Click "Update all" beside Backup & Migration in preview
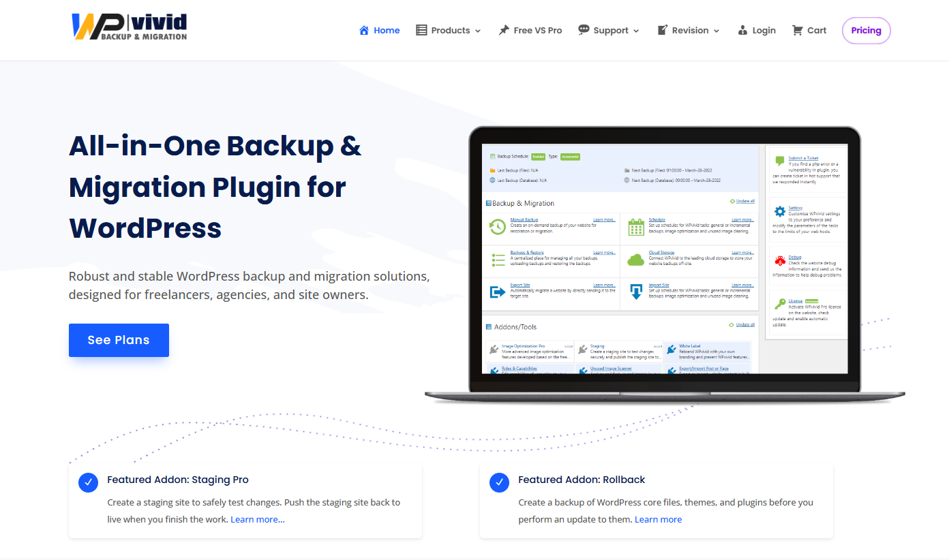The image size is (949, 560). pyautogui.click(x=745, y=201)
